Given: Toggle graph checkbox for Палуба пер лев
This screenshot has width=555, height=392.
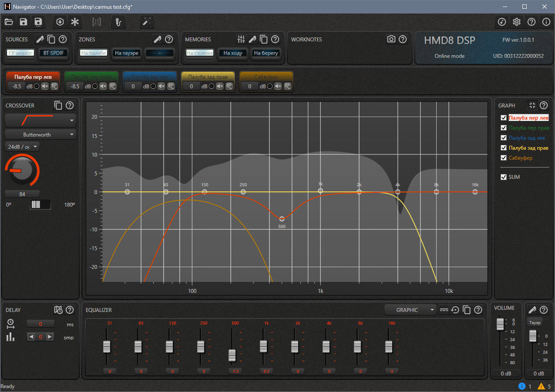Looking at the screenshot, I should tap(504, 118).
